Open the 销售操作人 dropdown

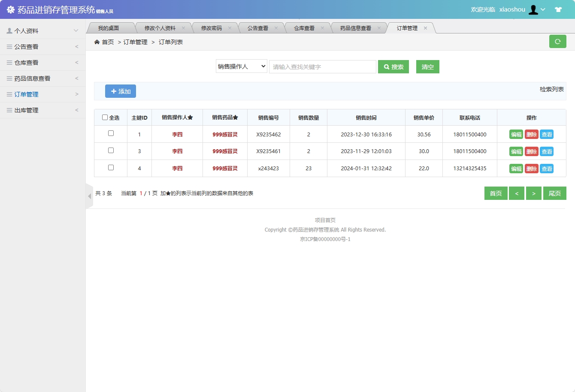241,66
